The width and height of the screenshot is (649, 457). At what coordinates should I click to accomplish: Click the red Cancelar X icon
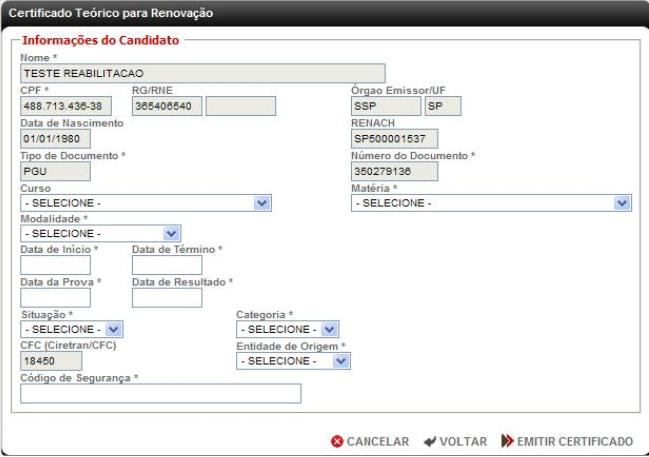(337, 441)
